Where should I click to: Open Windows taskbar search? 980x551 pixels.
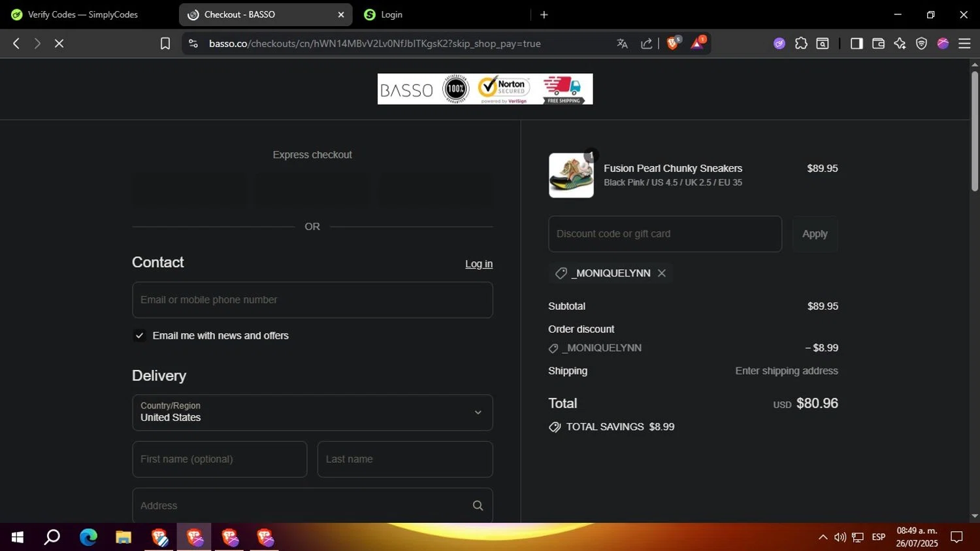click(52, 537)
